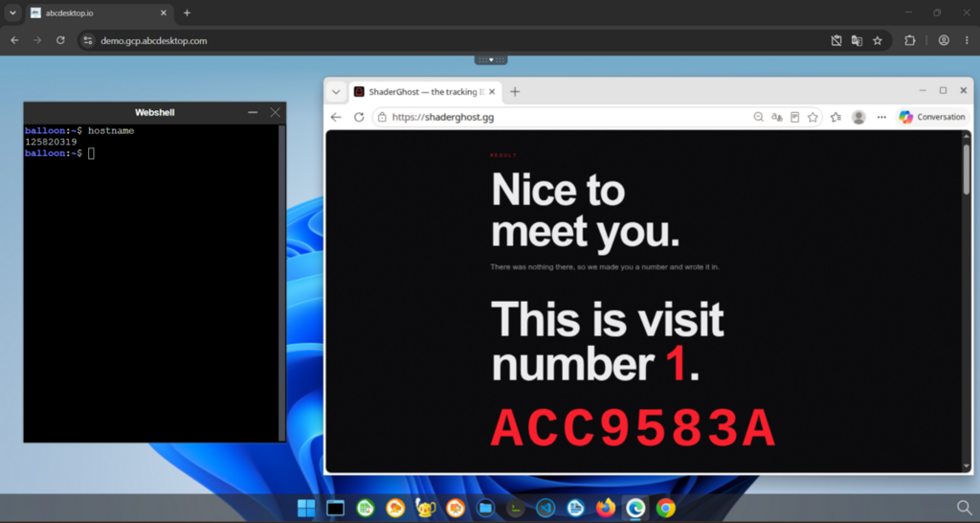This screenshot has height=523, width=980.
Task: Expand the abcdesktop top pull-down handle
Action: (491, 60)
